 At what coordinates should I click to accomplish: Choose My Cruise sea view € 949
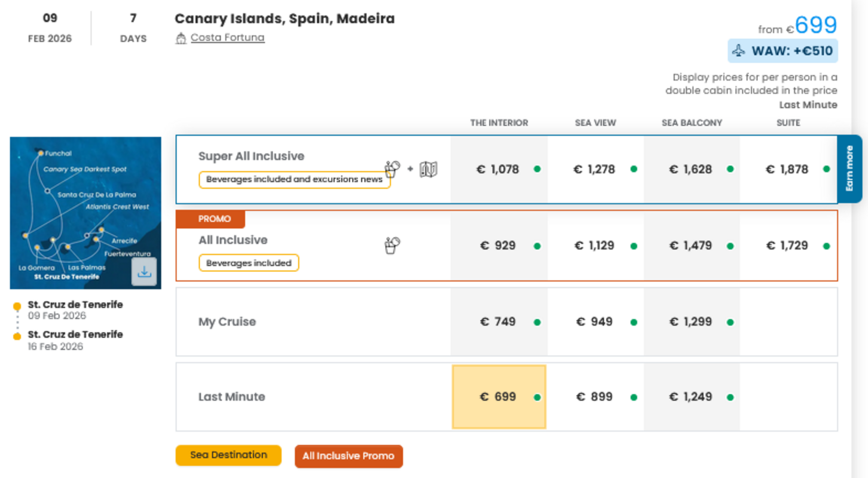(x=595, y=322)
